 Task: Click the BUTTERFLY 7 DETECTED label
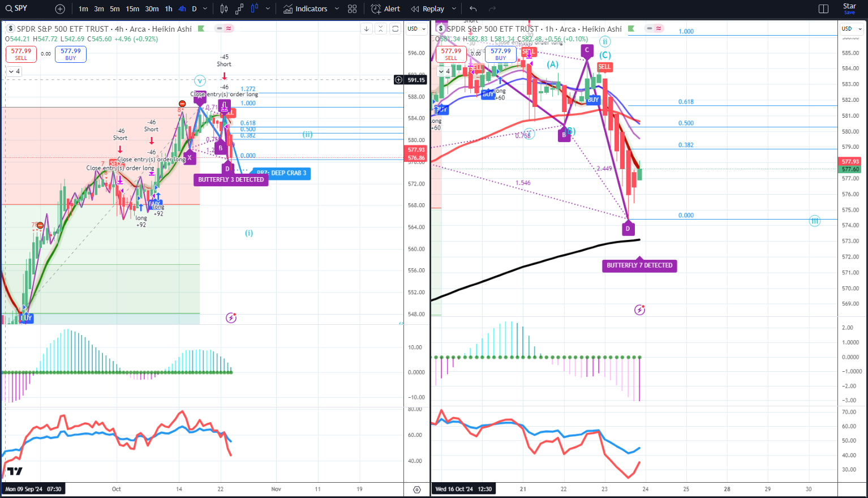[x=639, y=265]
